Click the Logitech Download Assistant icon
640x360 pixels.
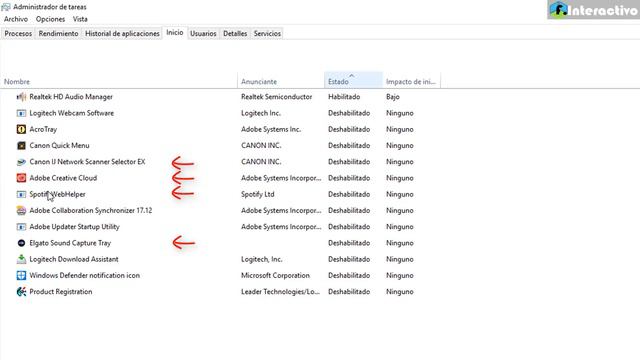click(21, 259)
